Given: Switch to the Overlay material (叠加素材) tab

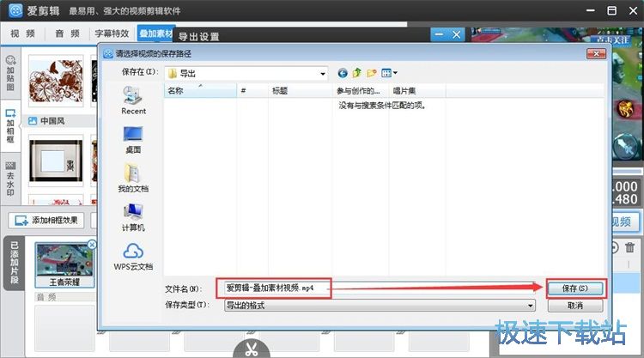Looking at the screenshot, I should [x=155, y=33].
